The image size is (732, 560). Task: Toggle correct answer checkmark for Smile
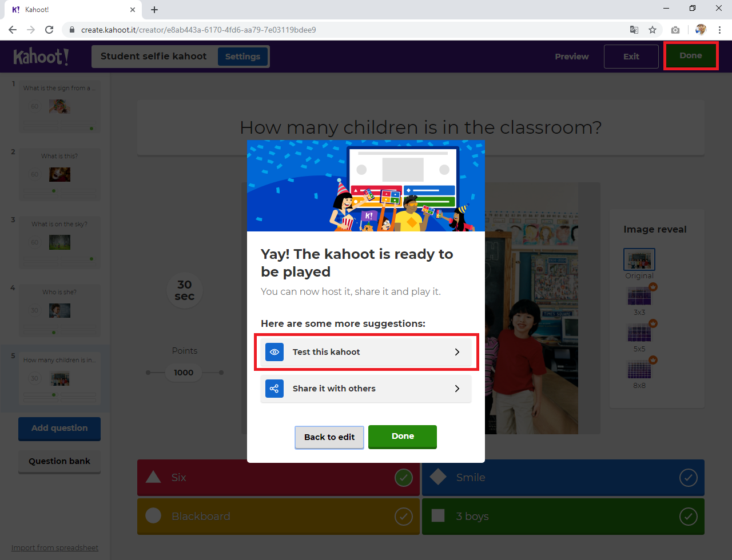(x=688, y=478)
